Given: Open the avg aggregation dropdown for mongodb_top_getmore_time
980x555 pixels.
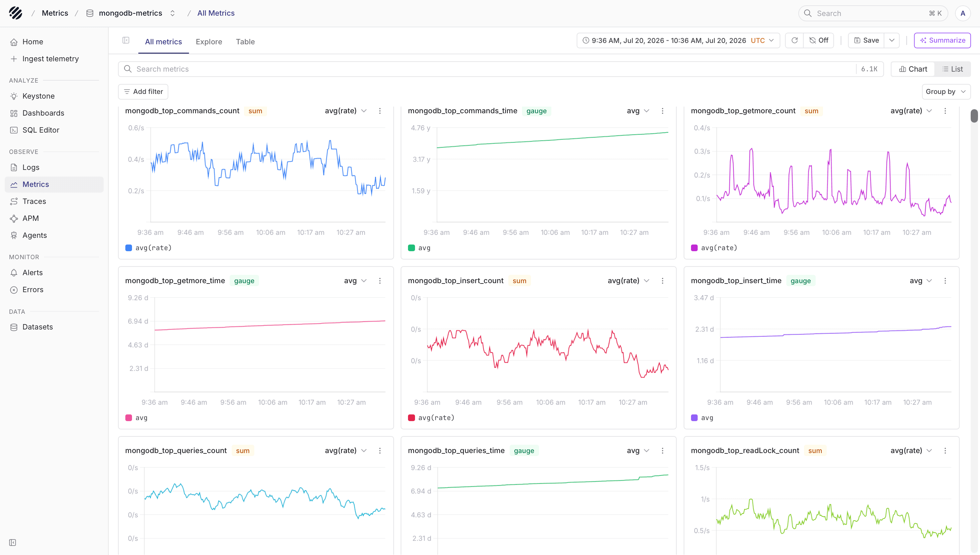Looking at the screenshot, I should click(355, 281).
